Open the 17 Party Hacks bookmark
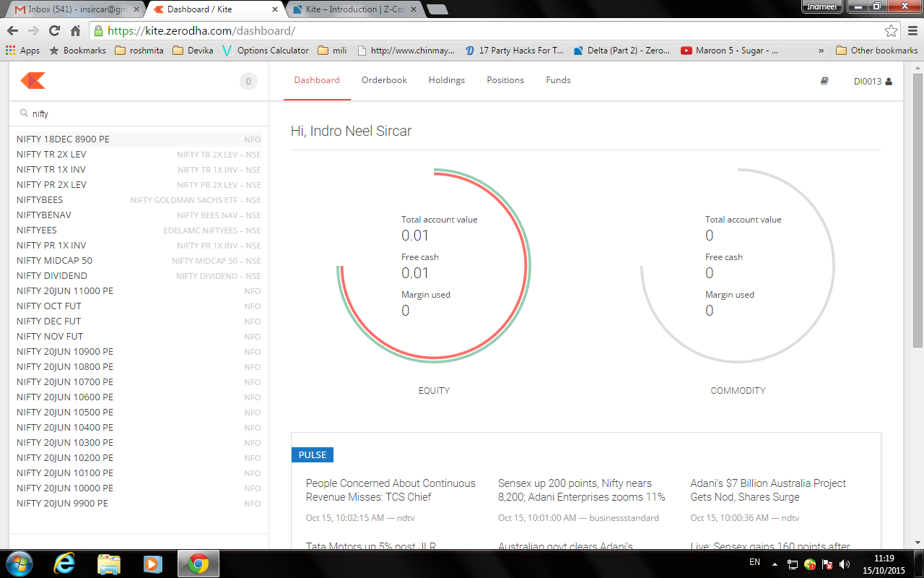924x578 pixels. [x=514, y=51]
